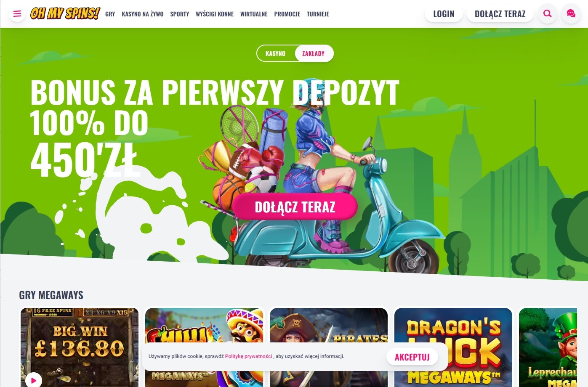The width and height of the screenshot is (588, 387).
Task: Open Wyścigi konne in navigation
Action: [x=215, y=14]
